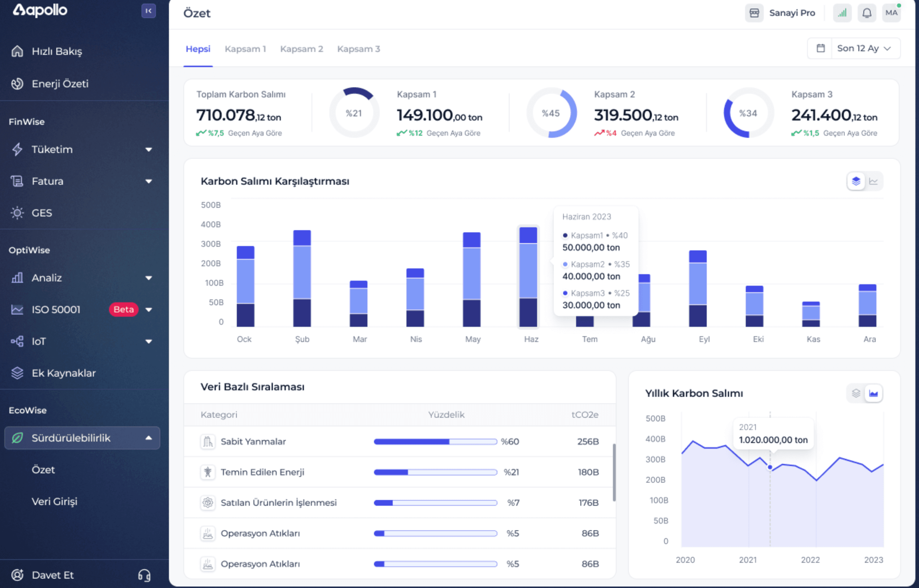Image resolution: width=919 pixels, height=588 pixels.
Task: Expand the ISO 50001 dropdown arrow
Action: (149, 310)
